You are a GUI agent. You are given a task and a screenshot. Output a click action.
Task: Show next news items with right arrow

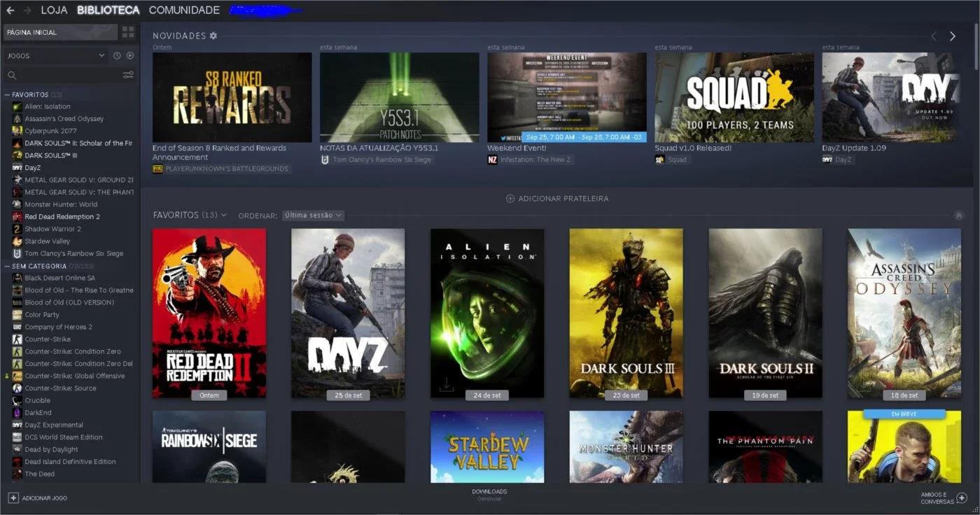point(953,36)
